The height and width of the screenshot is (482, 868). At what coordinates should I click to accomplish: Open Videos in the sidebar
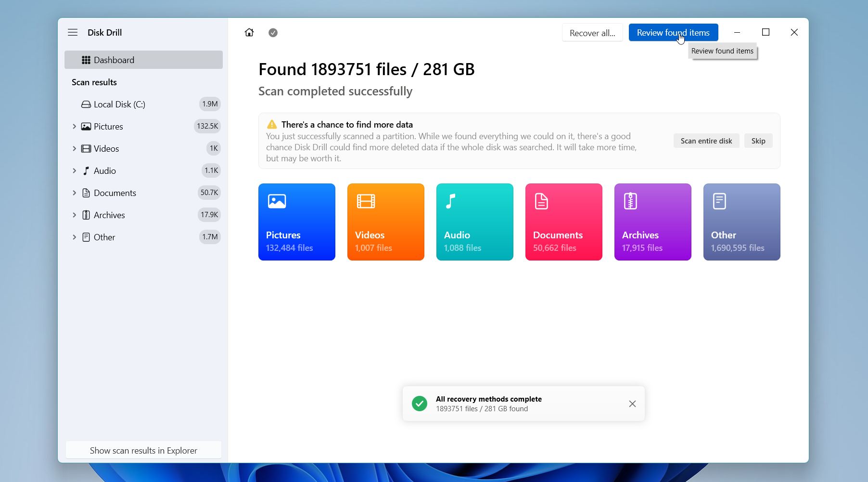(143, 149)
